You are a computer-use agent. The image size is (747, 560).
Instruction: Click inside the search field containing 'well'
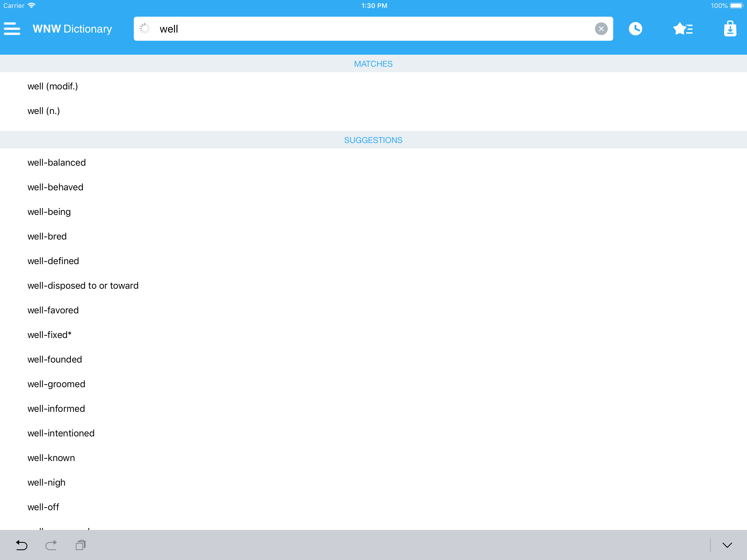tap(373, 29)
